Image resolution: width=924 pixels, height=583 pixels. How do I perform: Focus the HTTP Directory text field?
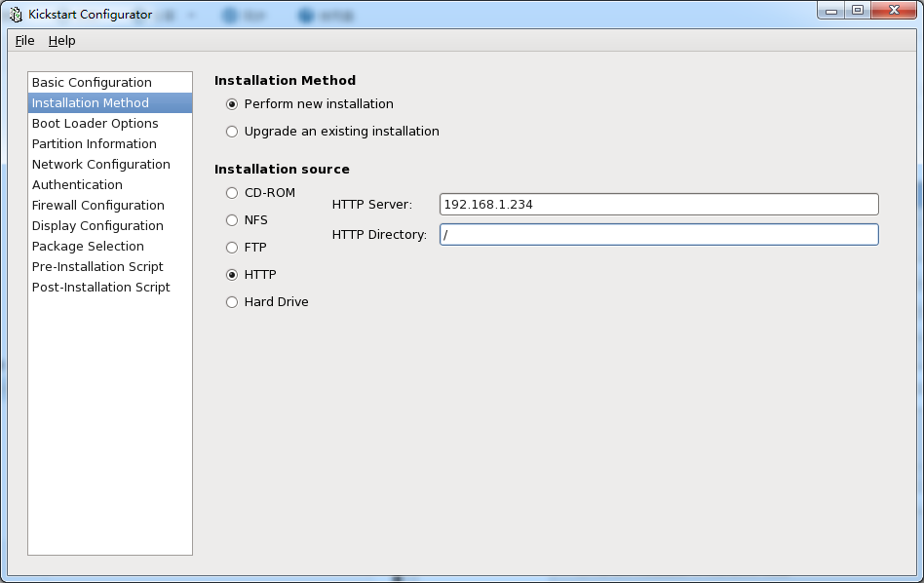[659, 235]
